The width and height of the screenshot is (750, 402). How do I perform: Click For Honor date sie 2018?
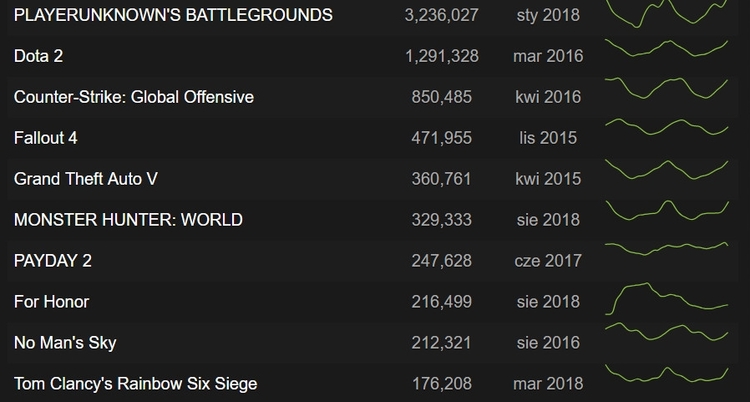tap(548, 302)
